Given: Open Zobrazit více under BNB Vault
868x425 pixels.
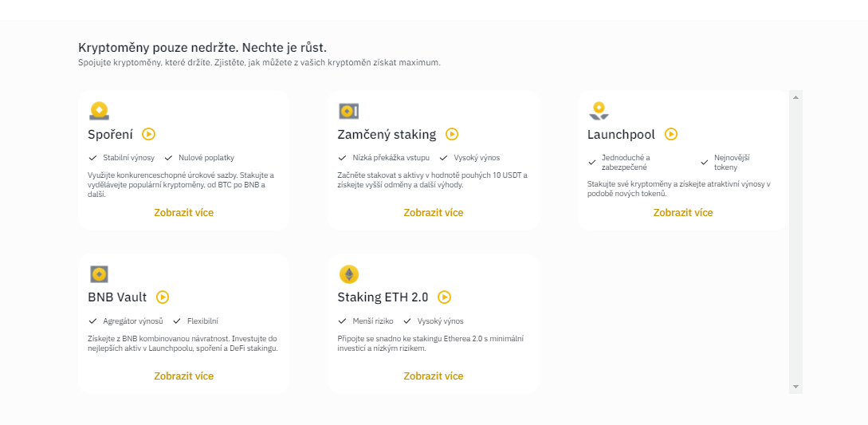Looking at the screenshot, I should tap(183, 376).
